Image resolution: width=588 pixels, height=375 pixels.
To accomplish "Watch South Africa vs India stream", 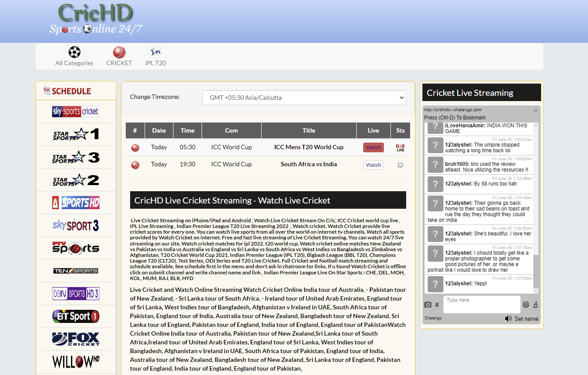I will click(x=373, y=165).
